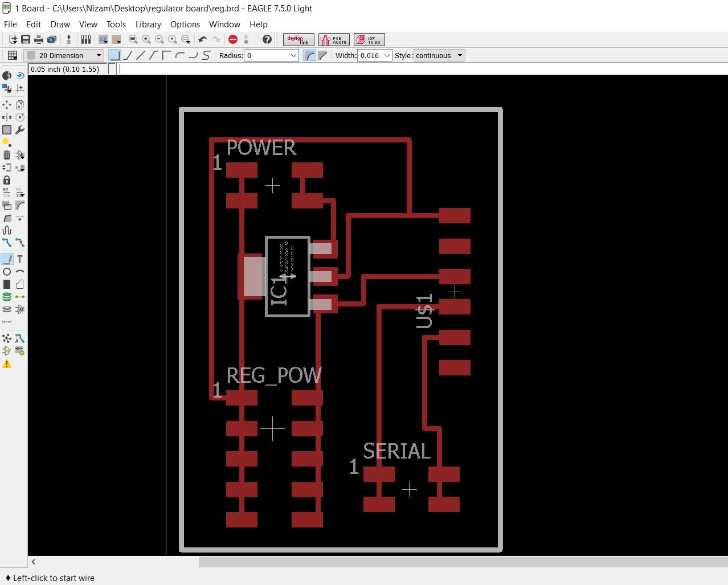Select the Info tool
The width and height of the screenshot is (728, 585).
(7, 76)
